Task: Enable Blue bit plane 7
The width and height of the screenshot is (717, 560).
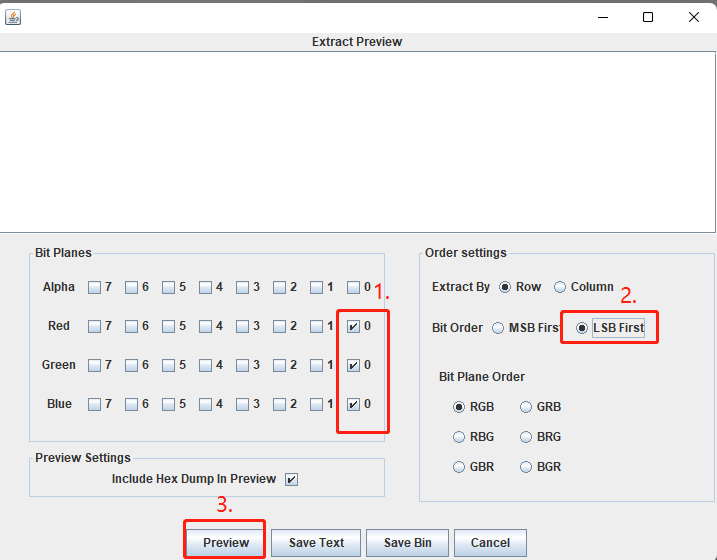Action: (x=95, y=405)
